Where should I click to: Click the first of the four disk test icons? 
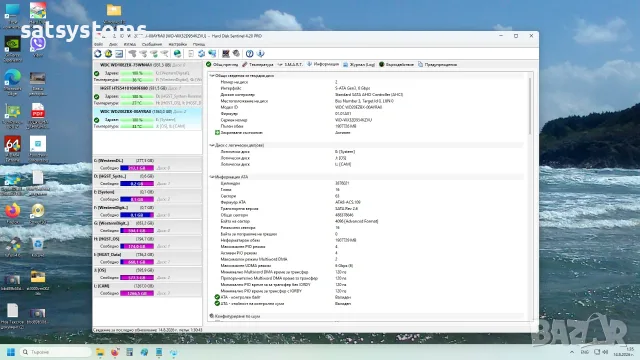coord(132,53)
